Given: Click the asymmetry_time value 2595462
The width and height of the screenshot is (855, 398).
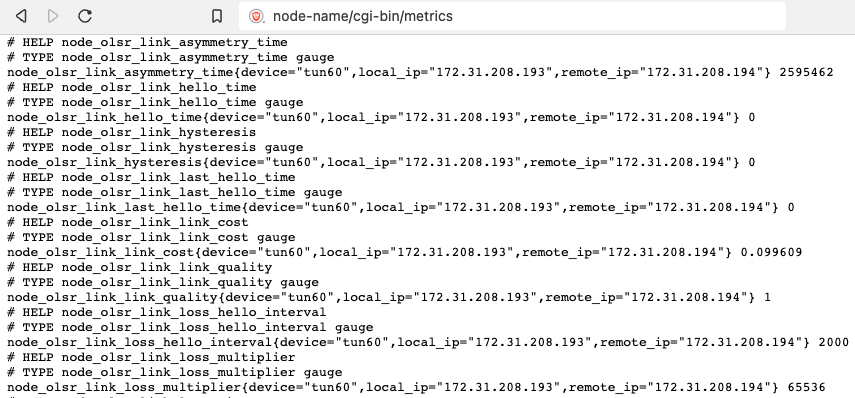Looking at the screenshot, I should pyautogui.click(x=806, y=72).
